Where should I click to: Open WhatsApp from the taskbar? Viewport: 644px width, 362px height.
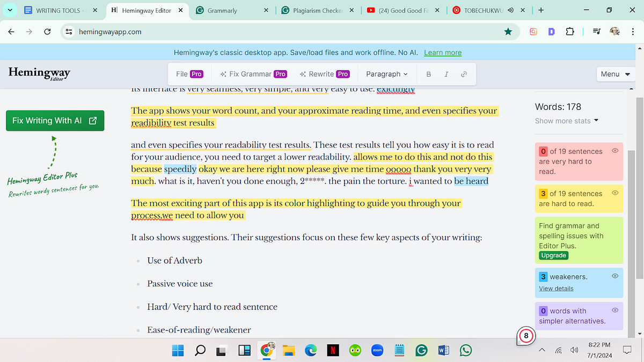pos(466,351)
